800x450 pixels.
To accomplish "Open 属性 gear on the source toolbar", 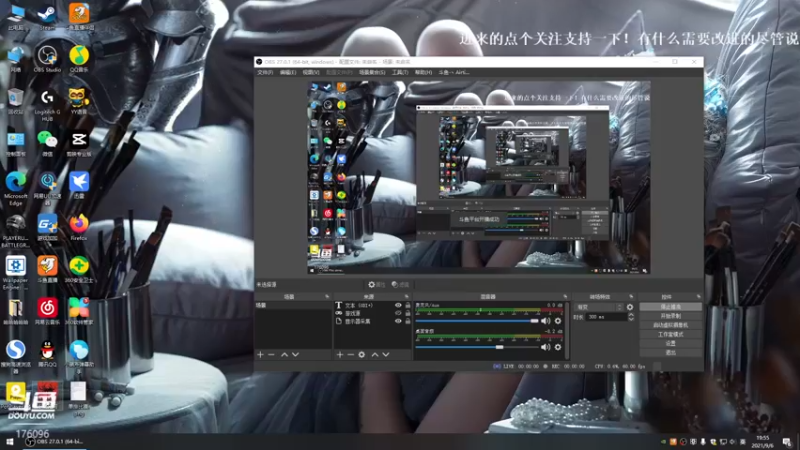I will (x=377, y=285).
